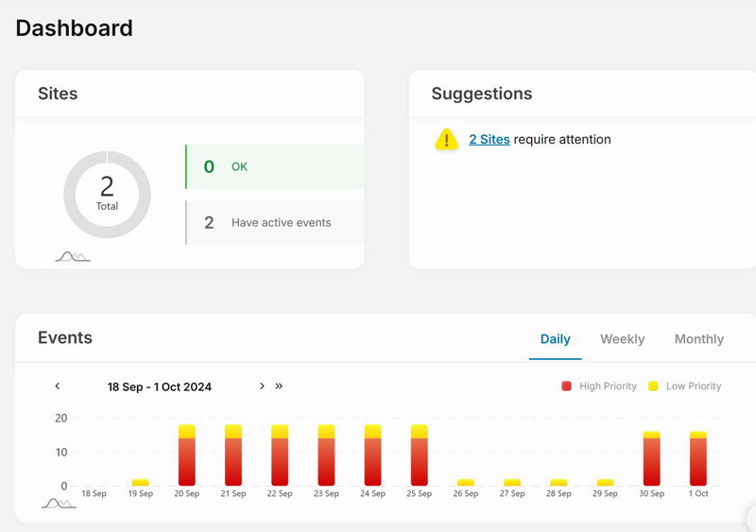Switch to the Daily events tab
Screen dimensions: 756x532
(x=555, y=339)
